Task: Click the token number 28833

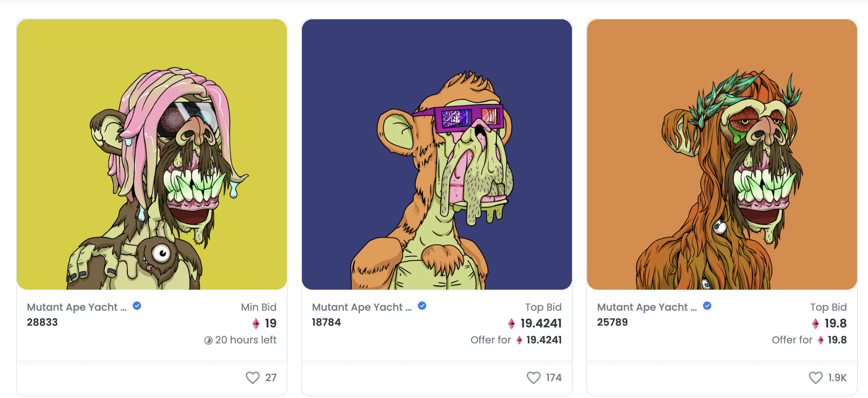Action: click(42, 322)
